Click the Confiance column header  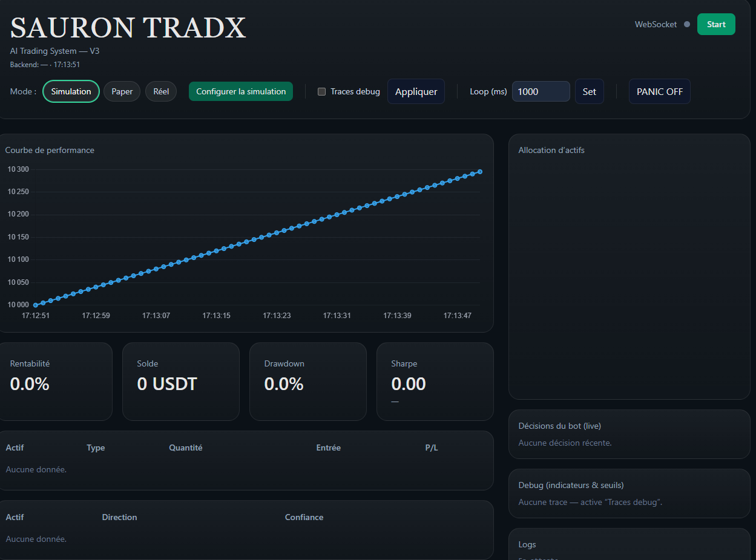point(304,518)
